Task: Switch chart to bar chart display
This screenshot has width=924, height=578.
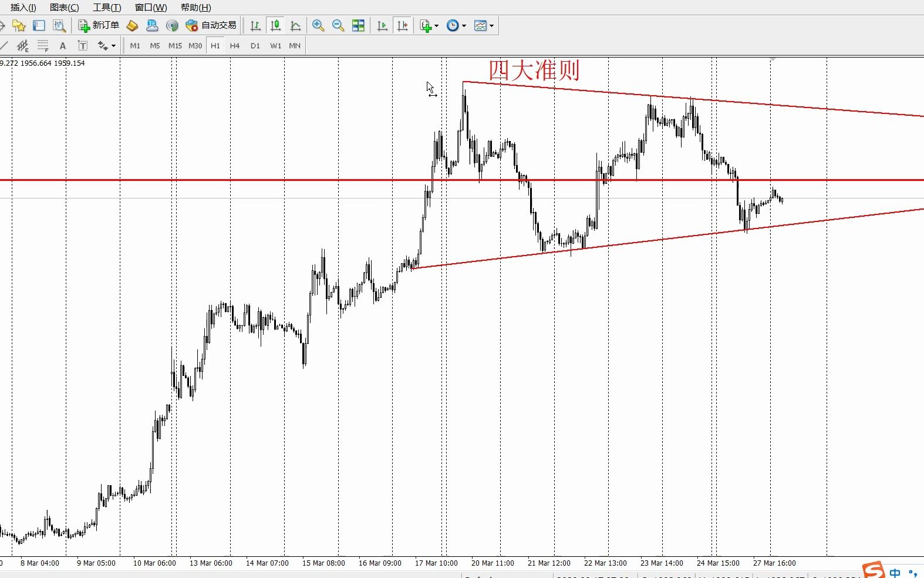Action: pyautogui.click(x=255, y=26)
